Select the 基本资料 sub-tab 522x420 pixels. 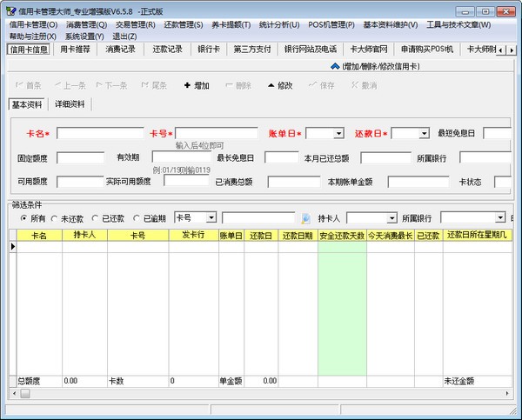27,104
